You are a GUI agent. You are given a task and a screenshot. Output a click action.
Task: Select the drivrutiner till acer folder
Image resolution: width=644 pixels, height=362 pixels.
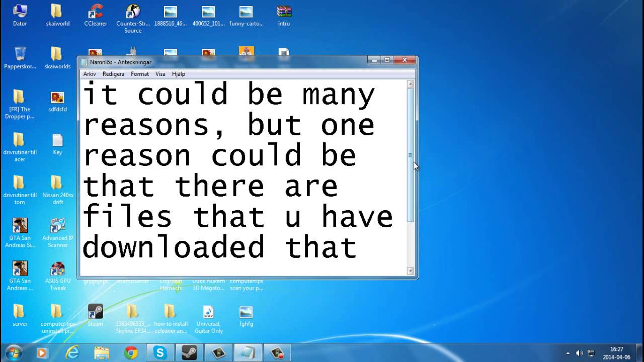pyautogui.click(x=20, y=147)
